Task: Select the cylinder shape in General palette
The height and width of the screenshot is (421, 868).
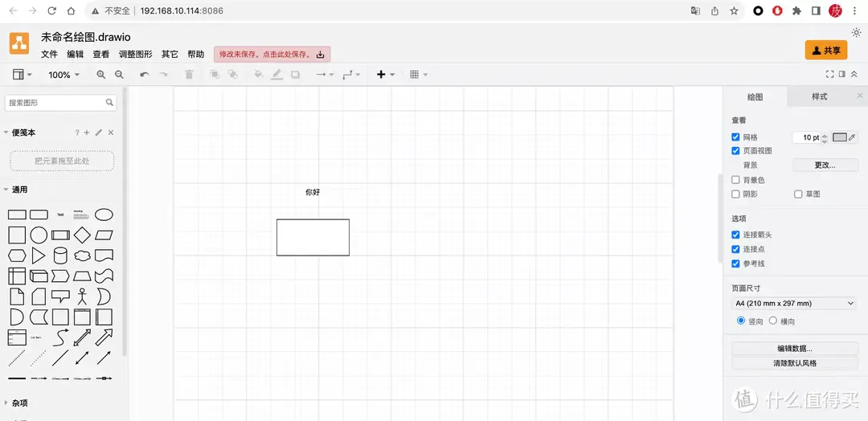Action: (x=60, y=255)
